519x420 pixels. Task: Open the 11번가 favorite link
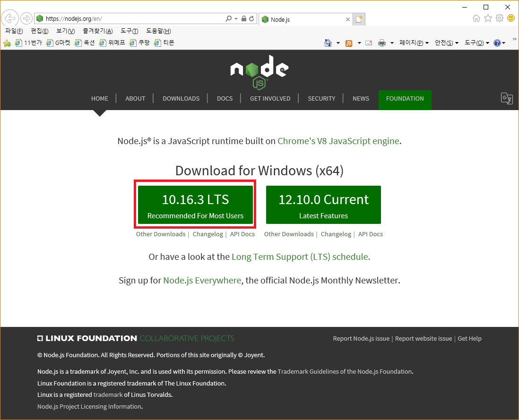tap(28, 43)
